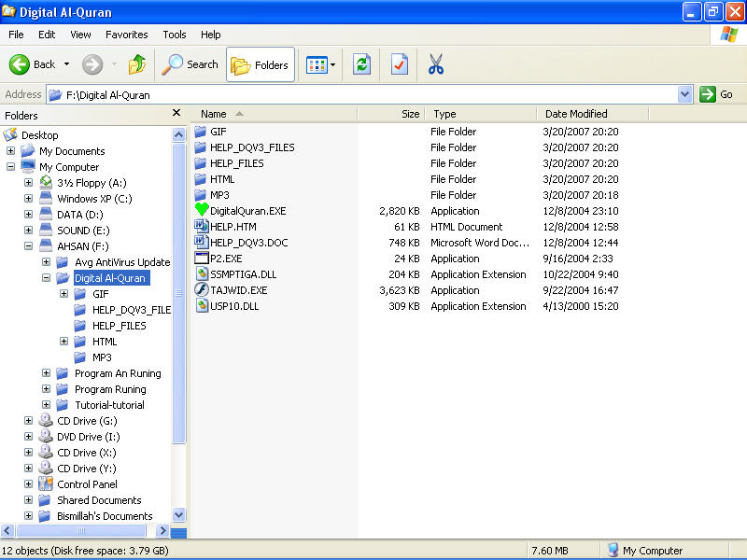Click the green Refresh toolbar icon
This screenshot has height=560, width=747.
[x=361, y=64]
